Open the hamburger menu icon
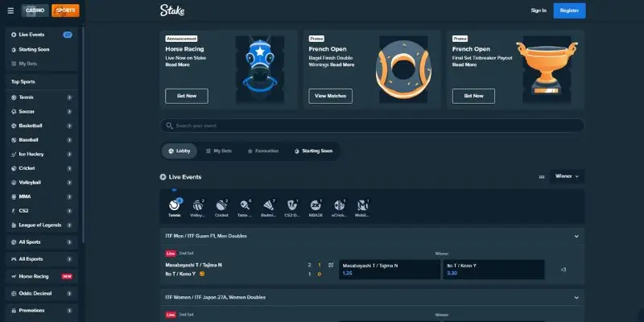The image size is (644, 322). [10, 10]
